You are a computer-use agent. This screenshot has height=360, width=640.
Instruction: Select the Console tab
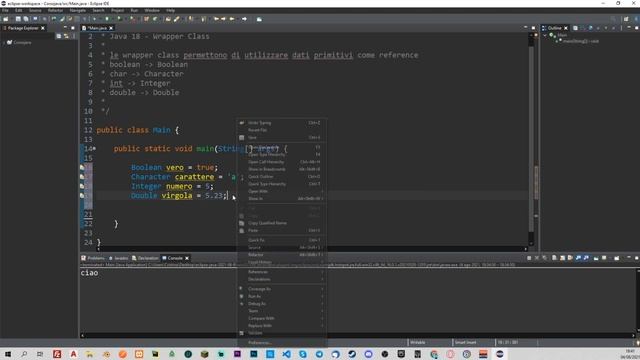point(175,258)
